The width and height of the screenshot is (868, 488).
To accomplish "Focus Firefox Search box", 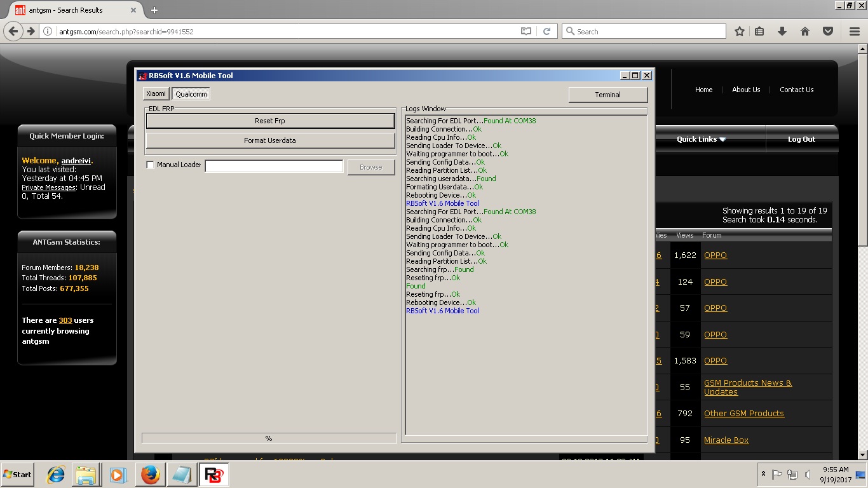I will point(644,31).
